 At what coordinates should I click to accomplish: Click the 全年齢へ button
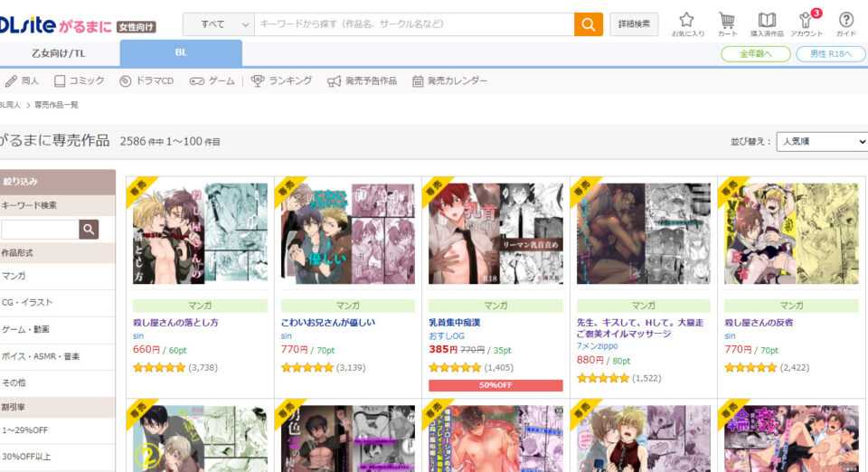(x=756, y=53)
